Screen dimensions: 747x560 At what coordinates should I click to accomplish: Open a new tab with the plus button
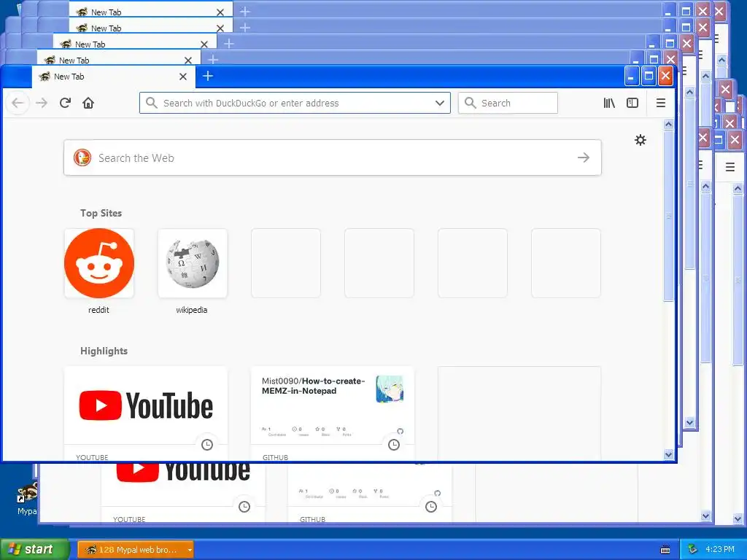(x=208, y=76)
